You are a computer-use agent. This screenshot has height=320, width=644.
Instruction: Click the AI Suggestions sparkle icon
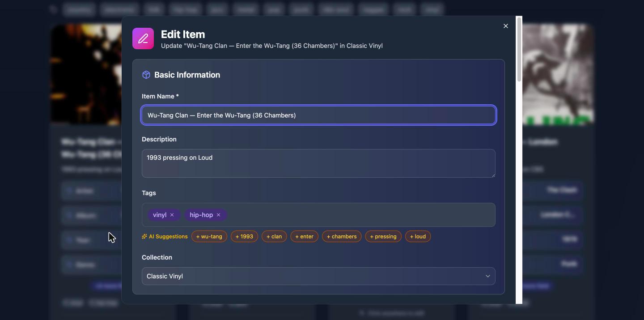(144, 236)
